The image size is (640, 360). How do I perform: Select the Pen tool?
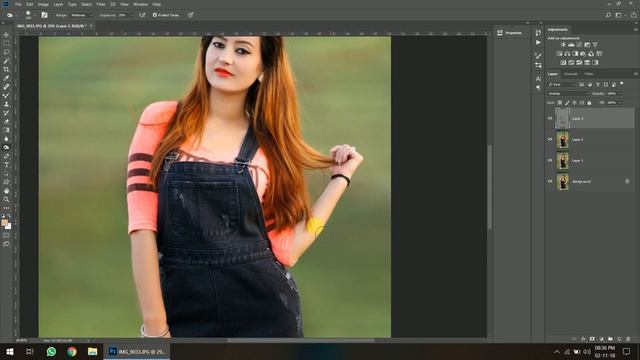[x=6, y=156]
